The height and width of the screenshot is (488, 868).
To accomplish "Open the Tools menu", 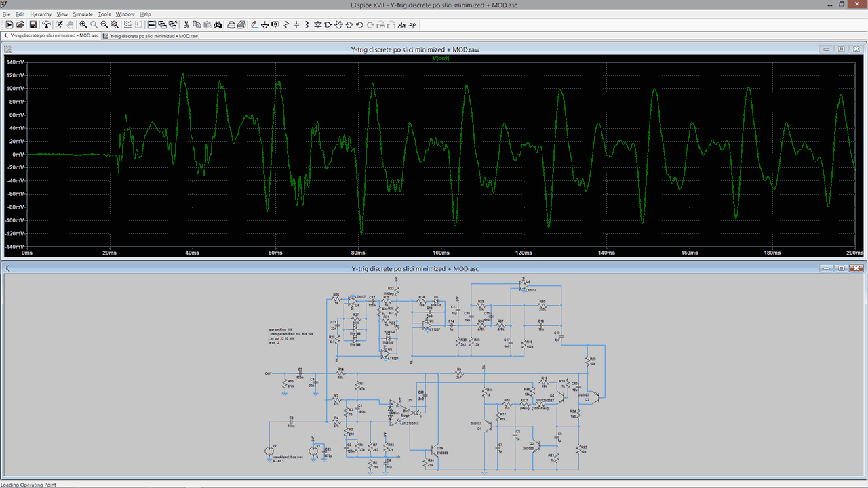I will (104, 14).
